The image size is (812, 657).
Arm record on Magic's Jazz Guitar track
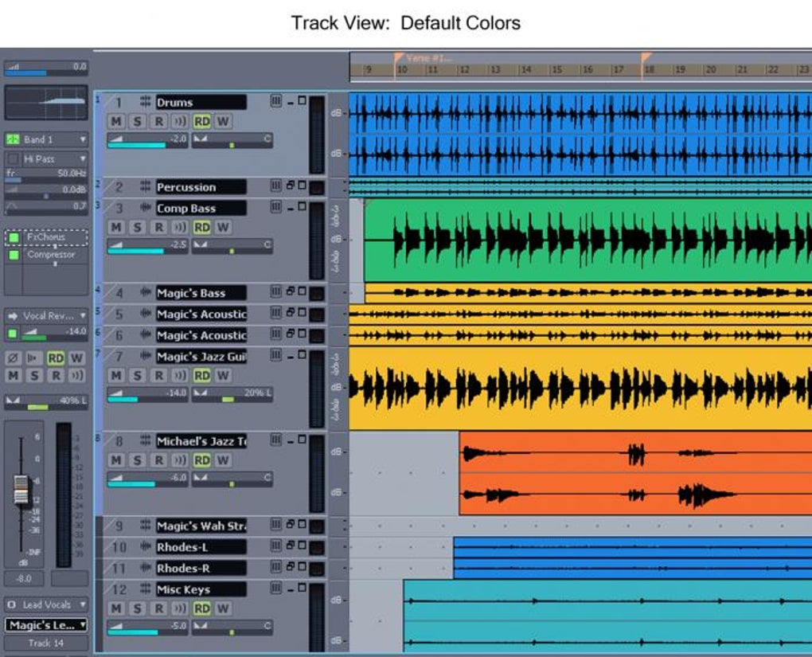(x=158, y=376)
